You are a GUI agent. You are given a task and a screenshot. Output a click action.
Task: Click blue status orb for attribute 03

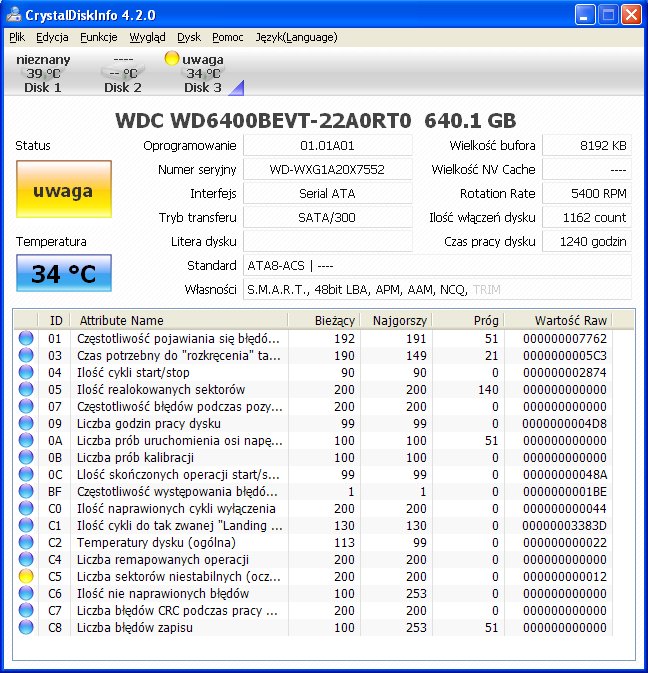26,355
